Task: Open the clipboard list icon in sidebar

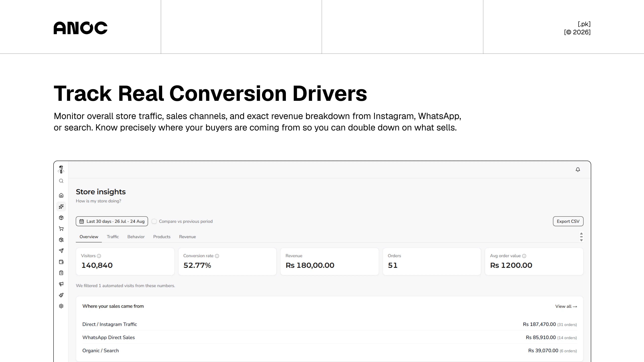Action: point(61,273)
